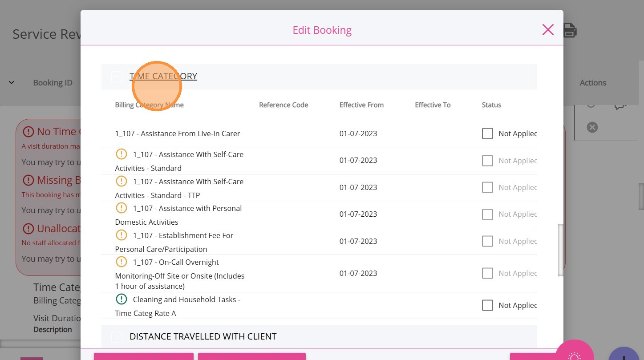Click the Actions column header
Image resolution: width=644 pixels, height=360 pixels.
point(592,83)
